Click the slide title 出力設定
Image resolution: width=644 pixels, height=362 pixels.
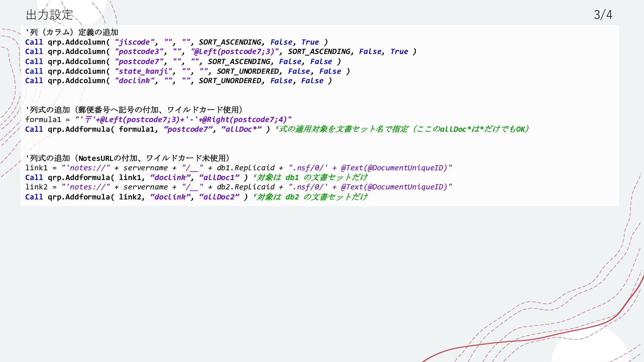49,15
